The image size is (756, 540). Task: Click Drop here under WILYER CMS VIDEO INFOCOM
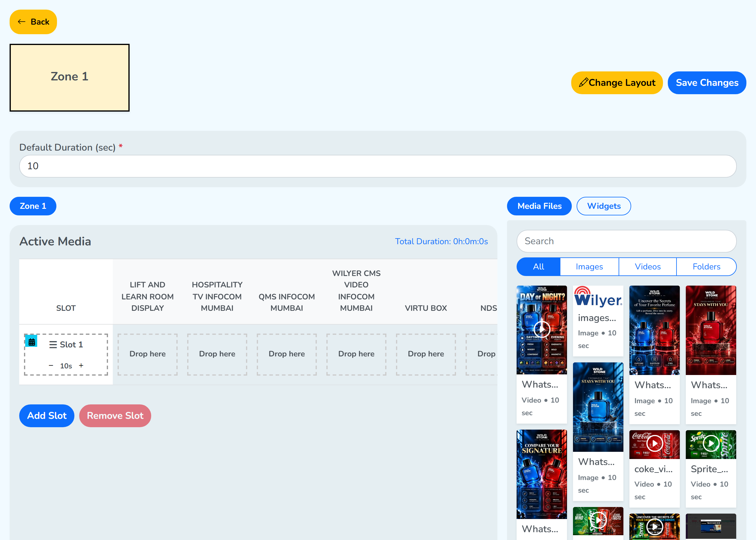[356, 355]
